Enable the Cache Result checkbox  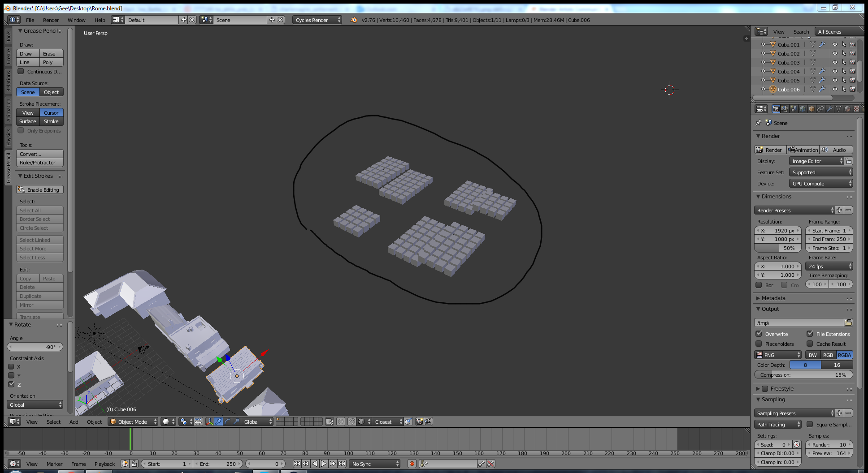(x=810, y=344)
